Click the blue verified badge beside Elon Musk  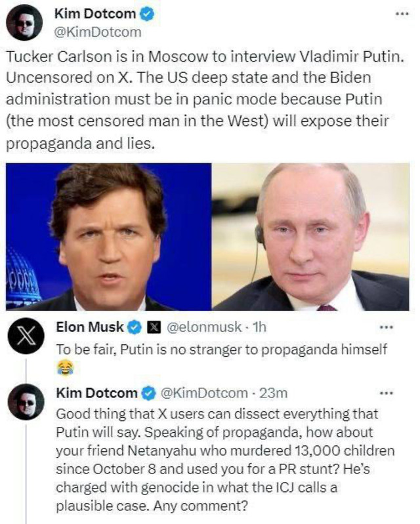coord(135,326)
